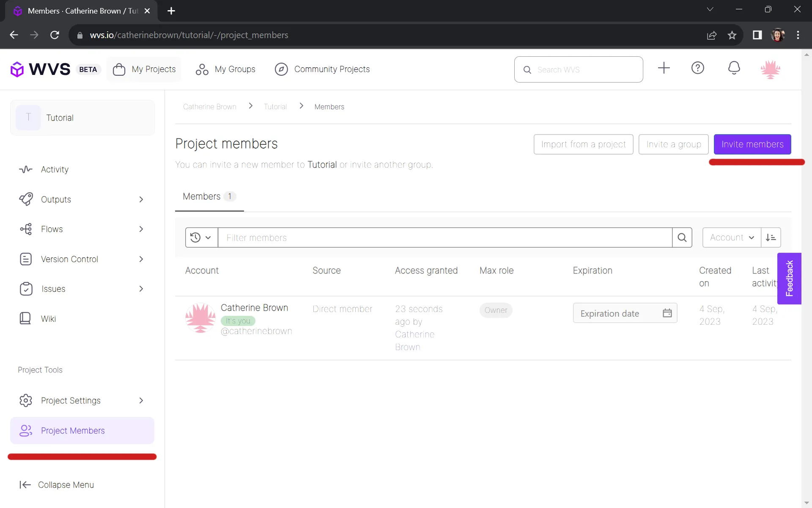
Task: Click Import from a project button
Action: tap(583, 144)
